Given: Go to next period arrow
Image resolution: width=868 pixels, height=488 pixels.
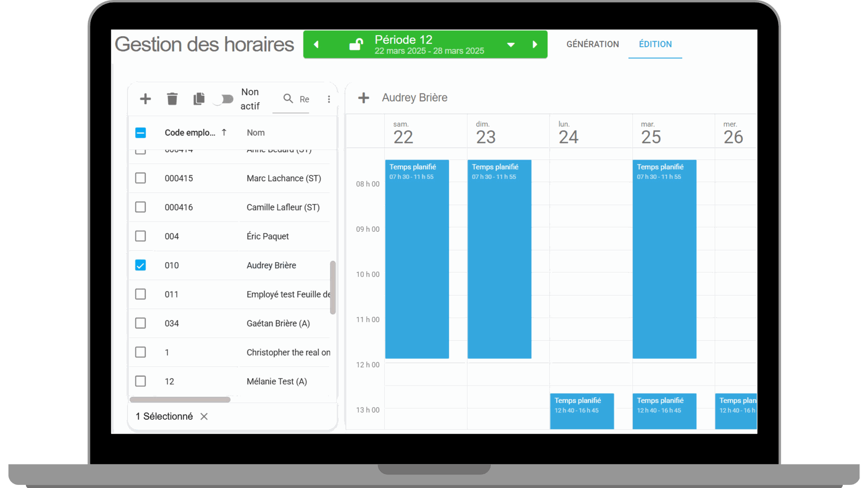Looking at the screenshot, I should [x=535, y=44].
